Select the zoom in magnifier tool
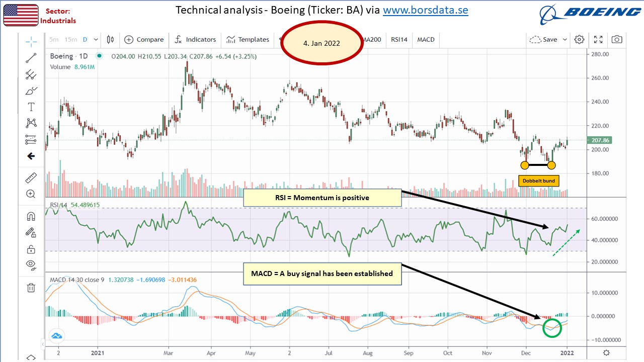644x362 pixels. 31,194
